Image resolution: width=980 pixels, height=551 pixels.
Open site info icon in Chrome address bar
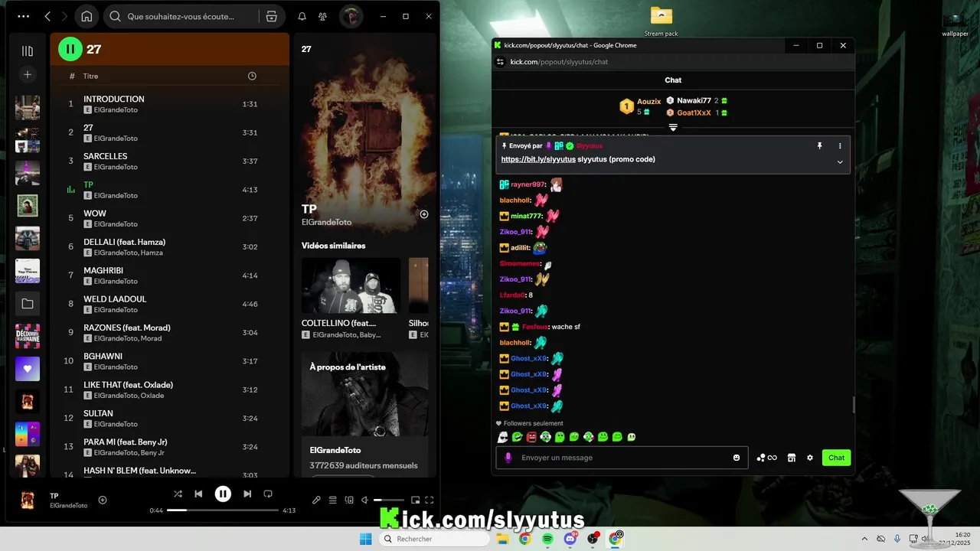(x=500, y=62)
